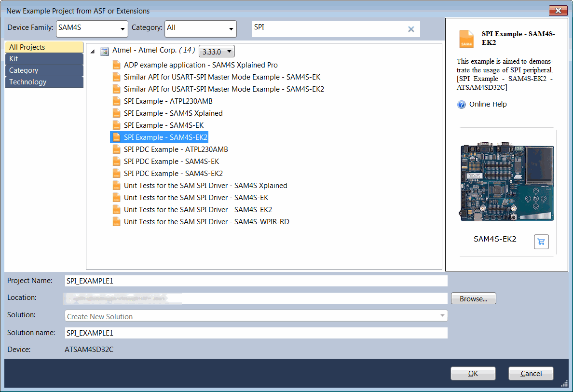The width and height of the screenshot is (573, 392).
Task: Click the Cancel button
Action: (x=531, y=373)
